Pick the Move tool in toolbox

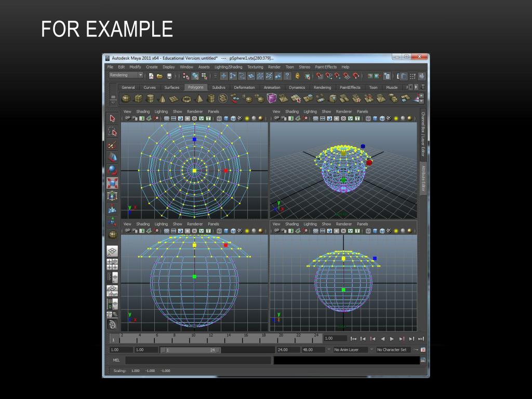[112, 157]
